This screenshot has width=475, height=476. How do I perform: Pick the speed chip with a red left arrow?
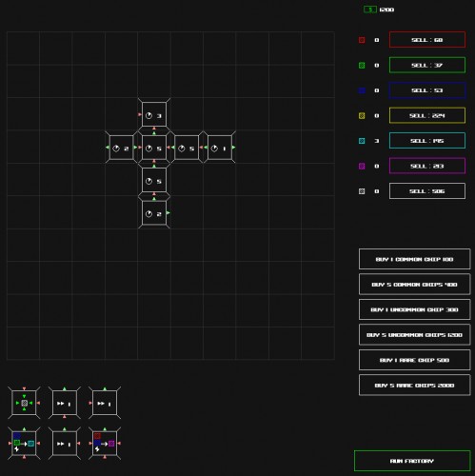coord(105,403)
